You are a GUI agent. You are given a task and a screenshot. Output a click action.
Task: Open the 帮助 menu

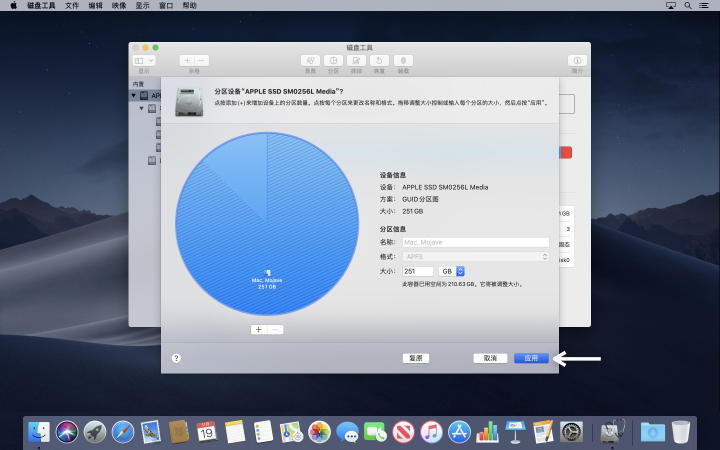[x=190, y=6]
